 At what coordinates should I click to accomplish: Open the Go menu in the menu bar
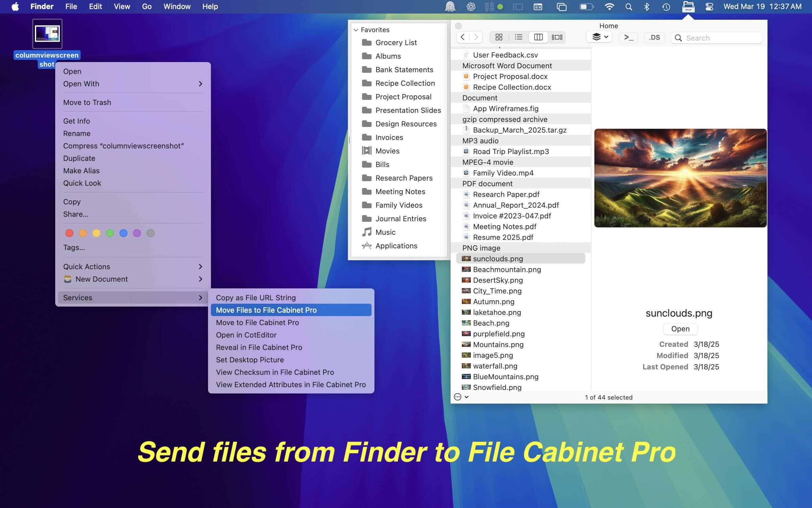(x=146, y=6)
